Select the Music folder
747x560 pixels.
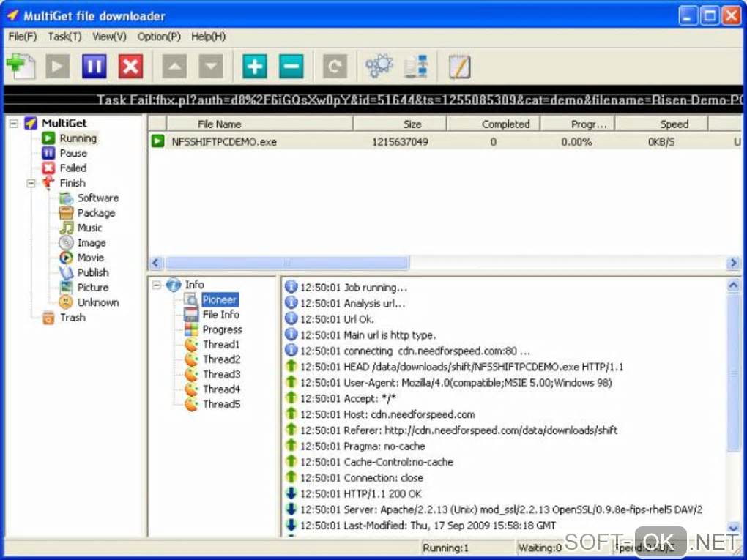89,228
